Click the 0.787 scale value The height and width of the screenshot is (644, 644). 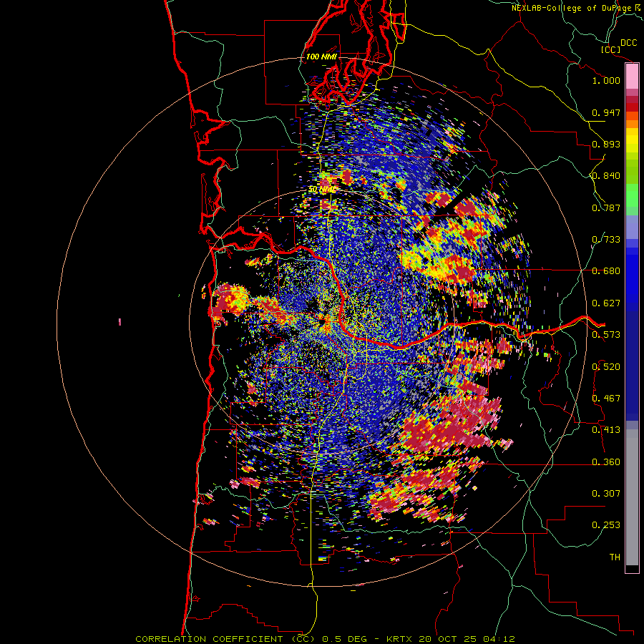[606, 208]
